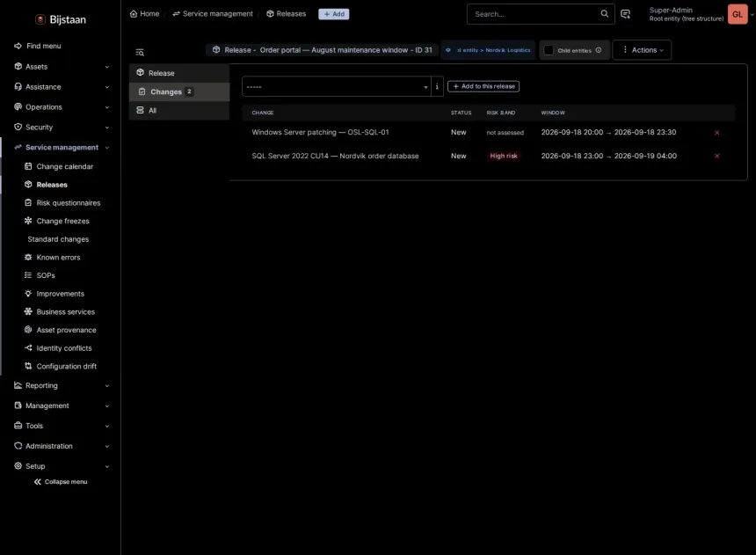Remove Windows Server patching change with red X
756x555 pixels.
click(x=717, y=133)
